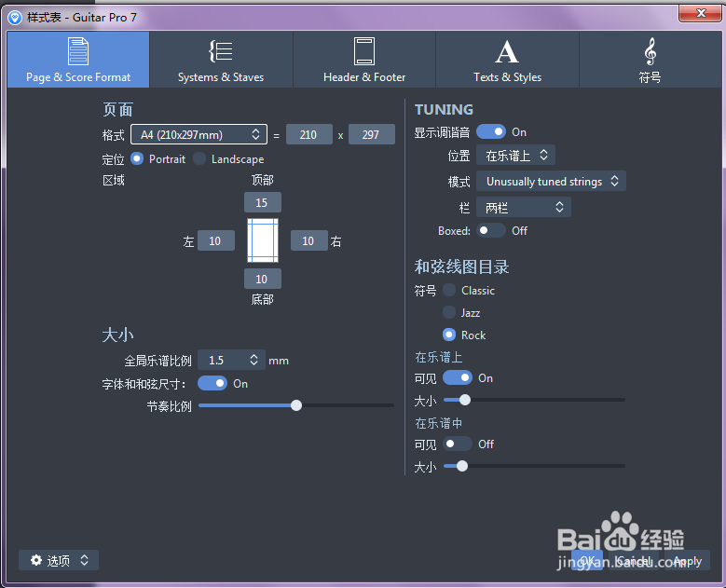Click the page width field showing 210
Screen dimensions: 726x588
click(308, 135)
